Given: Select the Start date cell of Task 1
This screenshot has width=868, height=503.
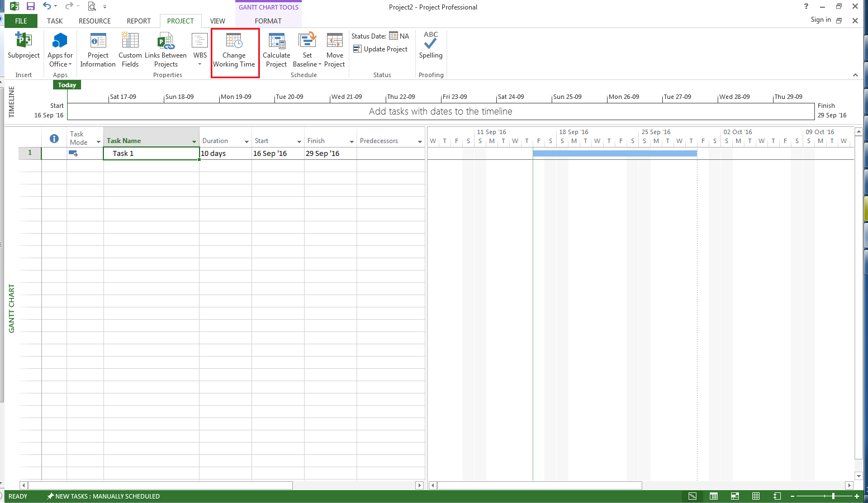Looking at the screenshot, I should 277,154.
